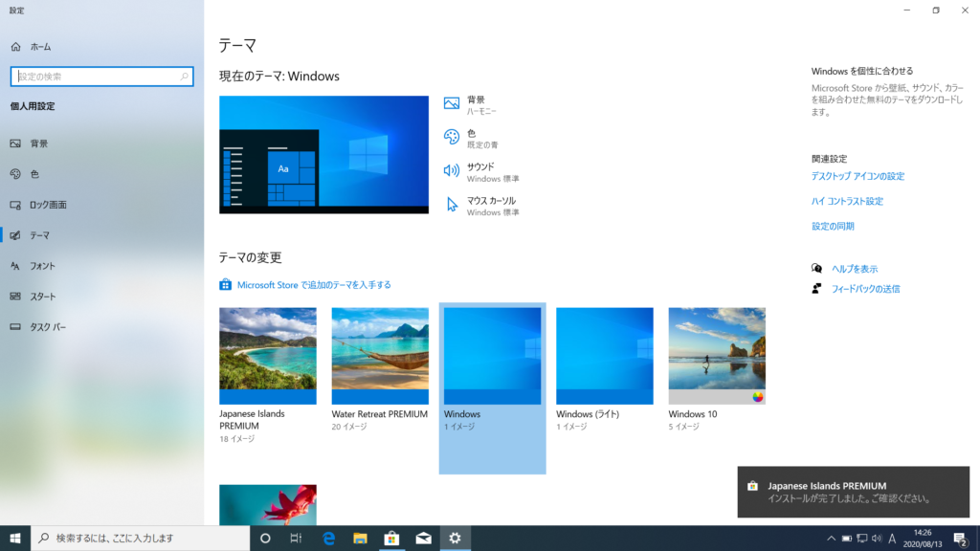Screen dimensions: 980x551
Task: Click the スタート icon in sidebar
Action: pos(15,297)
